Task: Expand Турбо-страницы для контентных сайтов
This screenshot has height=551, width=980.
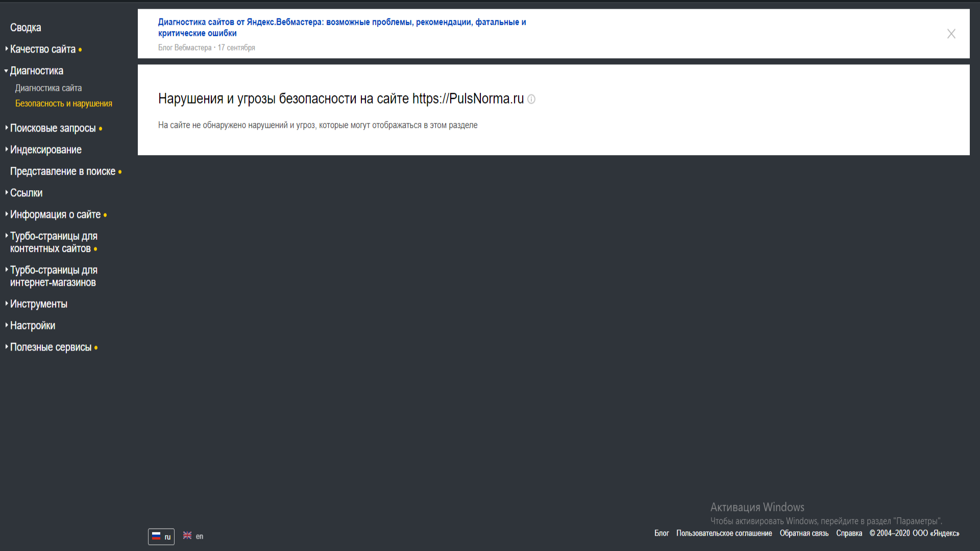Action: pos(54,242)
